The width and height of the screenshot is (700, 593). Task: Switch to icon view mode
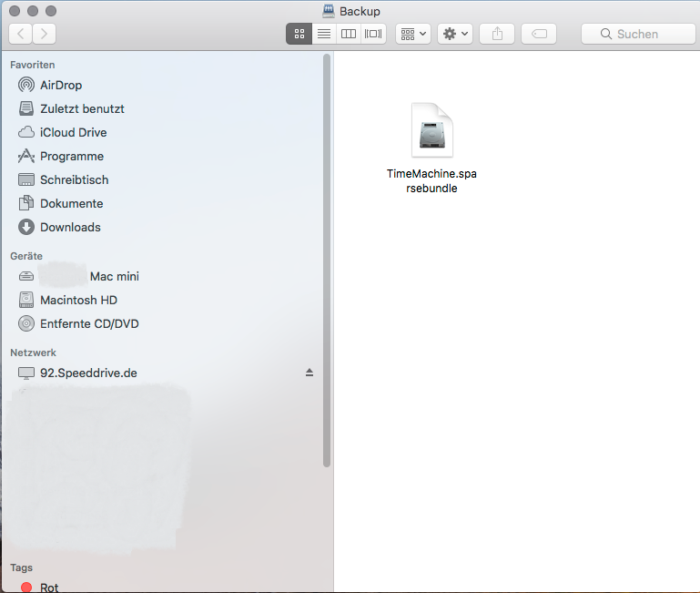299,34
